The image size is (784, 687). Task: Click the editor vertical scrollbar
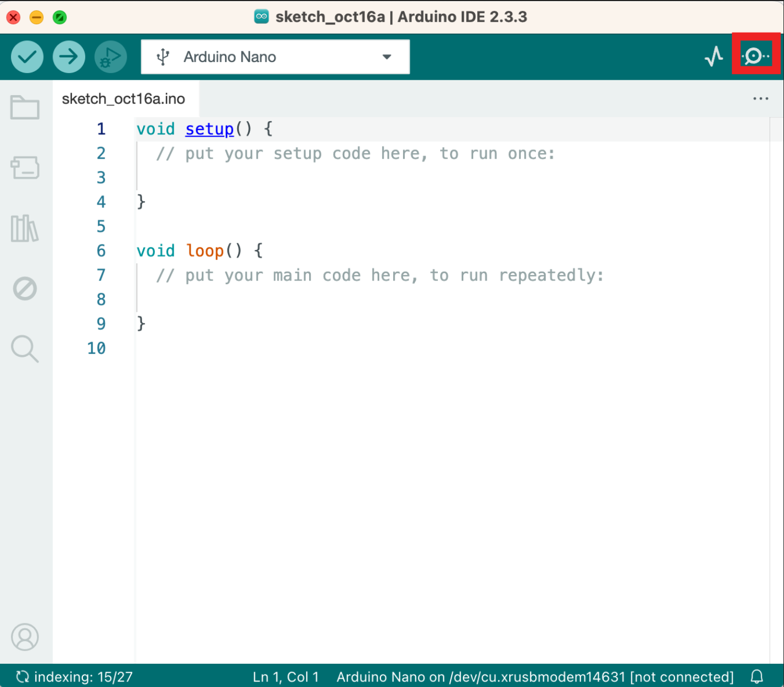point(776,390)
